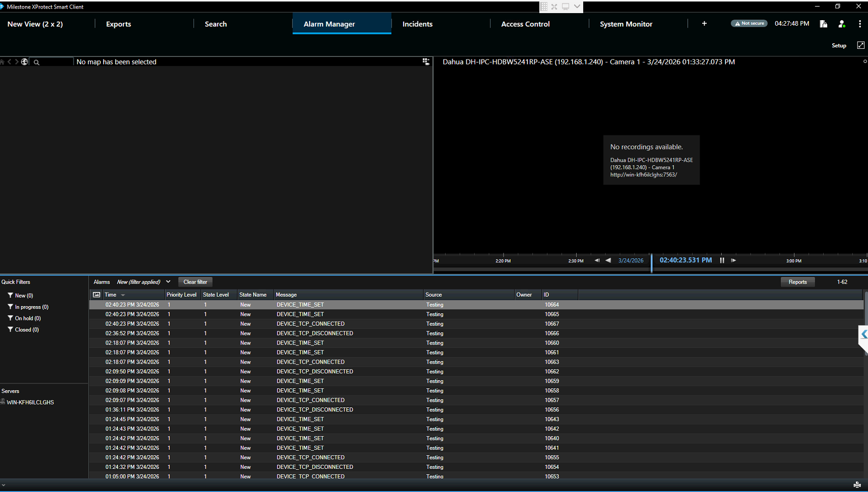868x492 pixels.
Task: Toggle the Closed (0) quick filter
Action: (26, 330)
